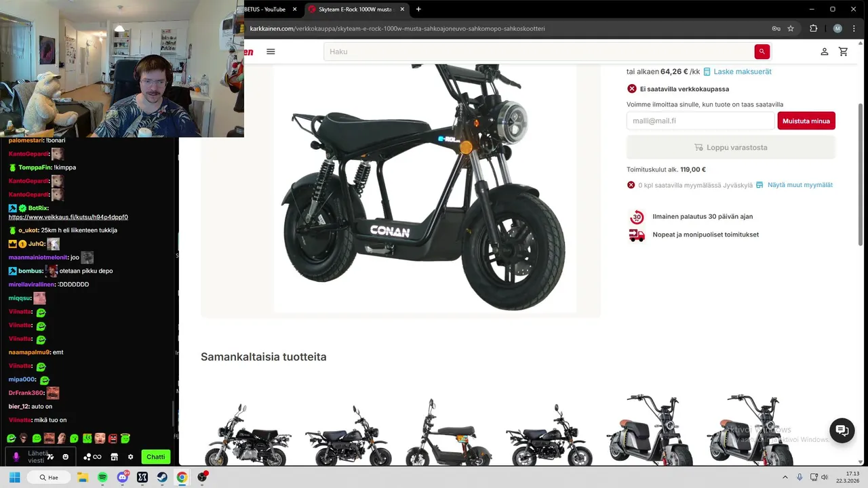Click the store icon by Näytä muut myymälät
Image resolution: width=868 pixels, height=488 pixels.
click(x=759, y=185)
